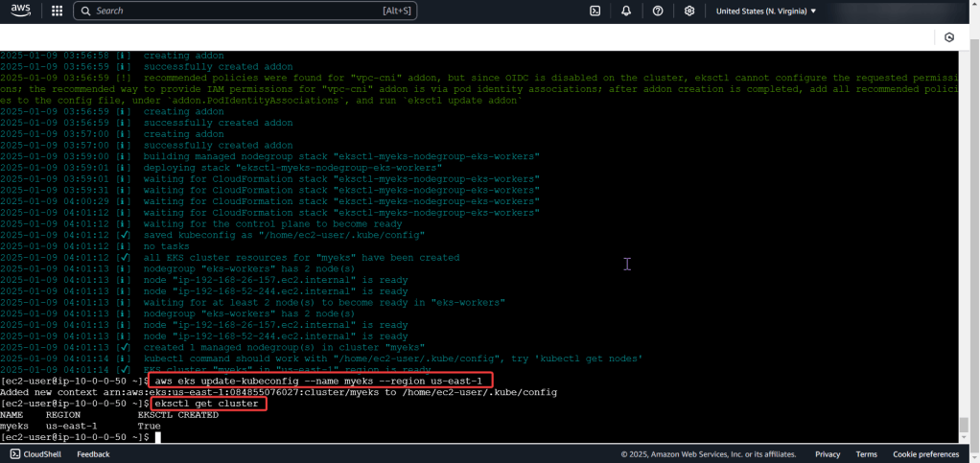Open the notifications bell
This screenshot has height=463, width=980.
click(x=626, y=11)
